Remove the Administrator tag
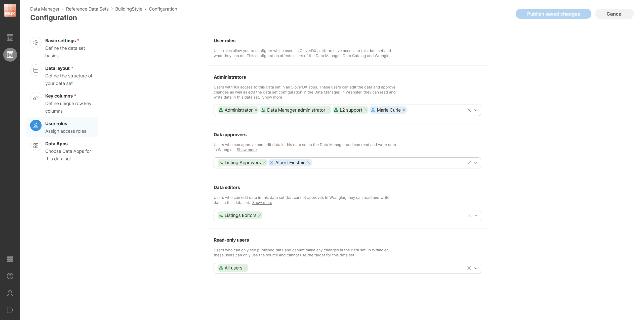This screenshot has width=644, height=320. [x=256, y=110]
